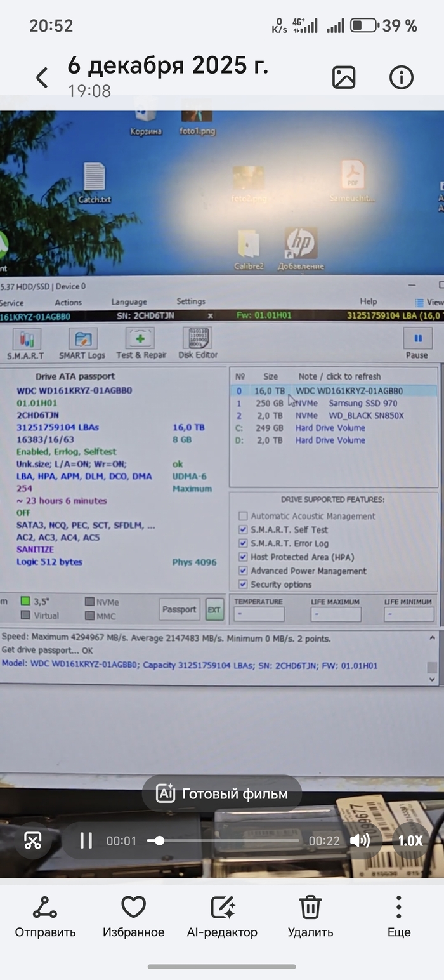Click the LIFE MINIMUM value field
Viewport: 444px width, 980px height.
click(409, 614)
